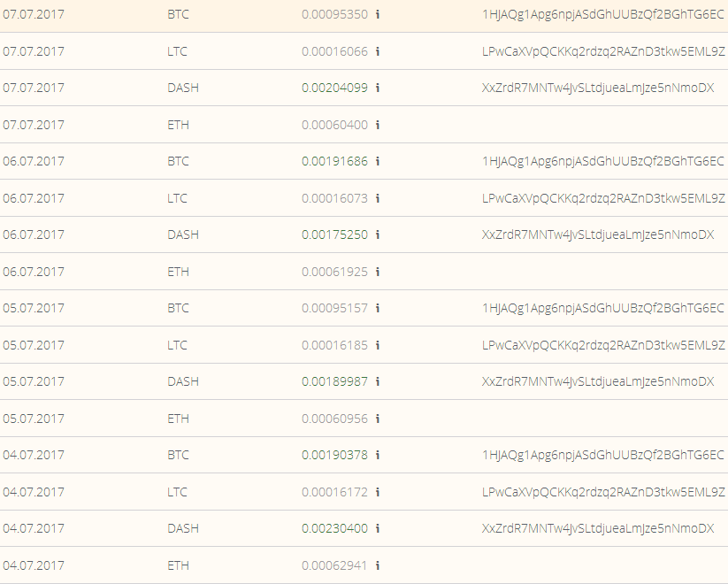This screenshot has height=584, width=728.
Task: Select LTC label in the 04.07.2017 row
Action: coord(178,492)
